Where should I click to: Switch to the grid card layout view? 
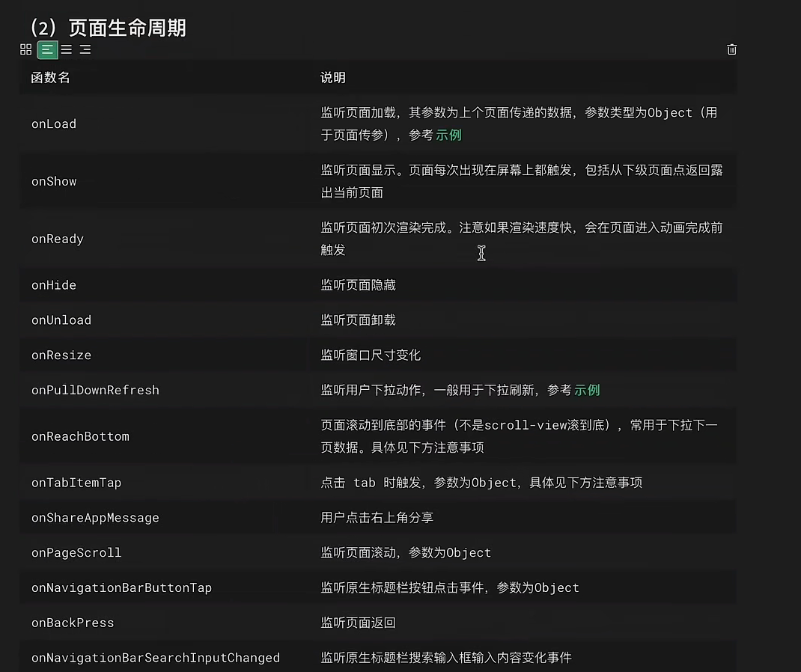coord(25,49)
